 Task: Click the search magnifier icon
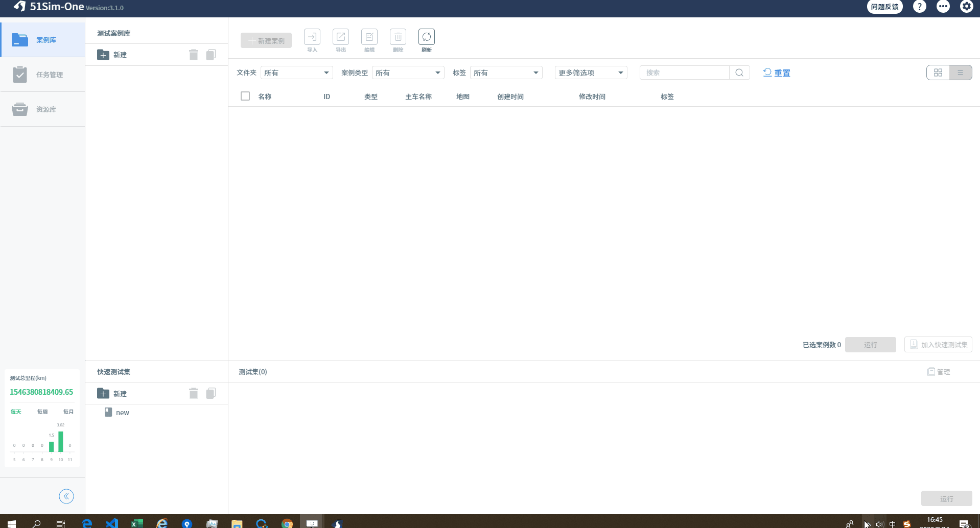point(739,73)
